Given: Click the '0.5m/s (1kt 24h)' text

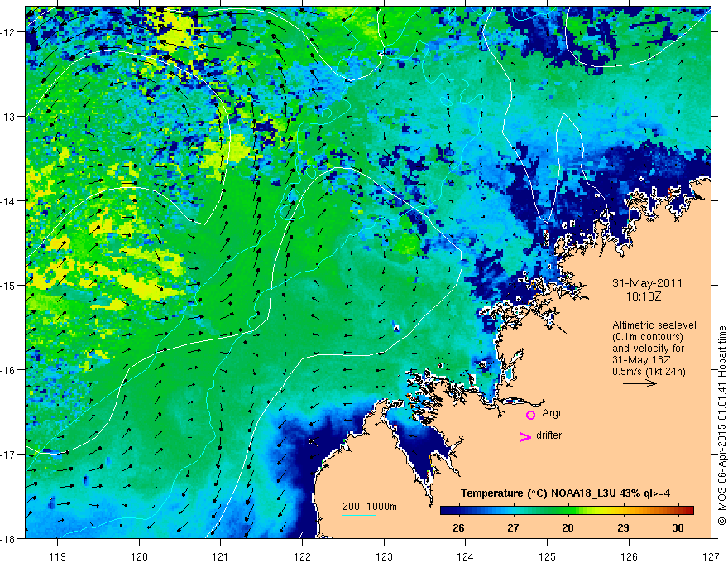Looking at the screenshot, I should pyautogui.click(x=649, y=372).
